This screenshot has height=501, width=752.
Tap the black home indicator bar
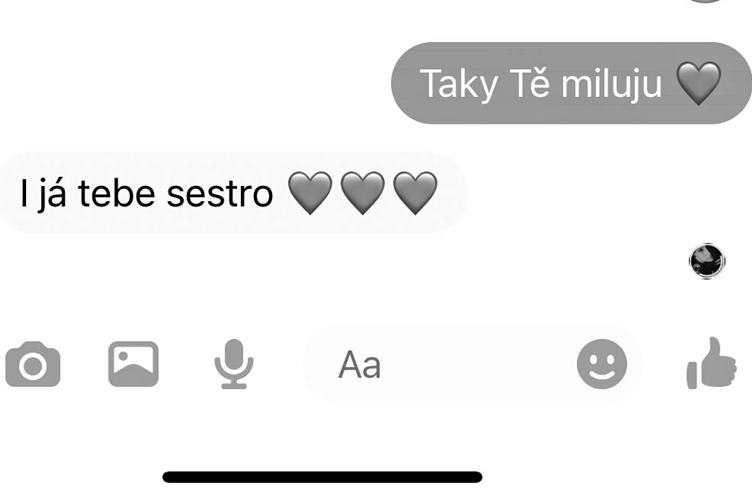[322, 477]
